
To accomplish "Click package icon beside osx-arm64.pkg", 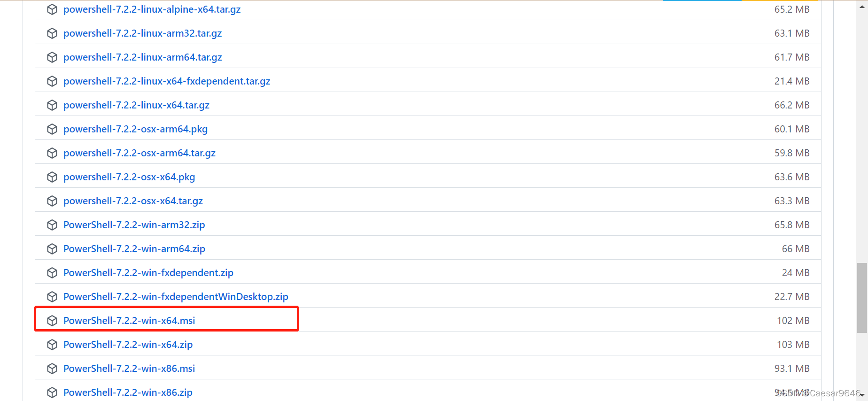I will [x=52, y=129].
